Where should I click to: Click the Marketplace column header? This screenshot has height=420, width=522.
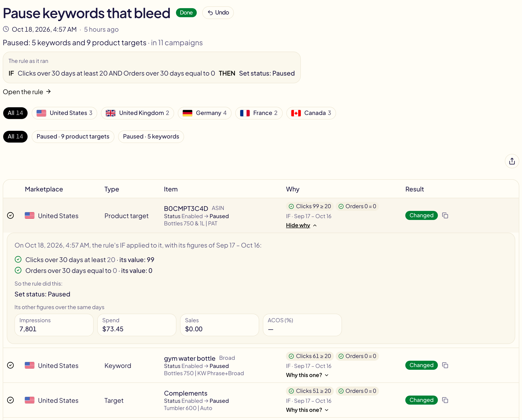click(x=44, y=189)
